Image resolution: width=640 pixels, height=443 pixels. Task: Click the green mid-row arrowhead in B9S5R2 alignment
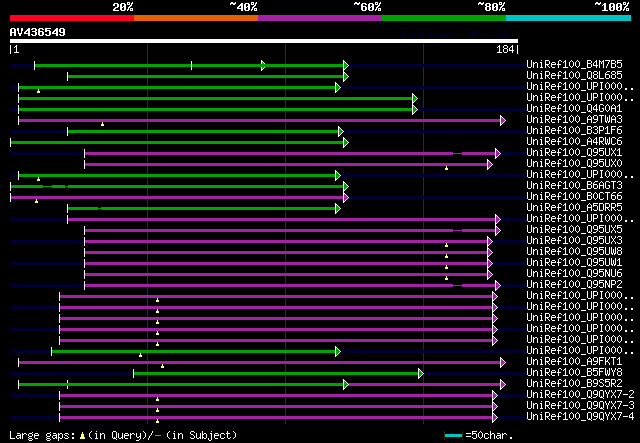coord(346,385)
